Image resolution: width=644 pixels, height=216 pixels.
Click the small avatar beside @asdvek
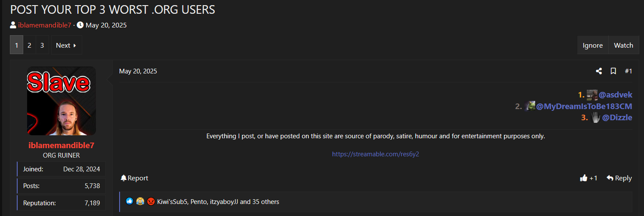tap(592, 95)
